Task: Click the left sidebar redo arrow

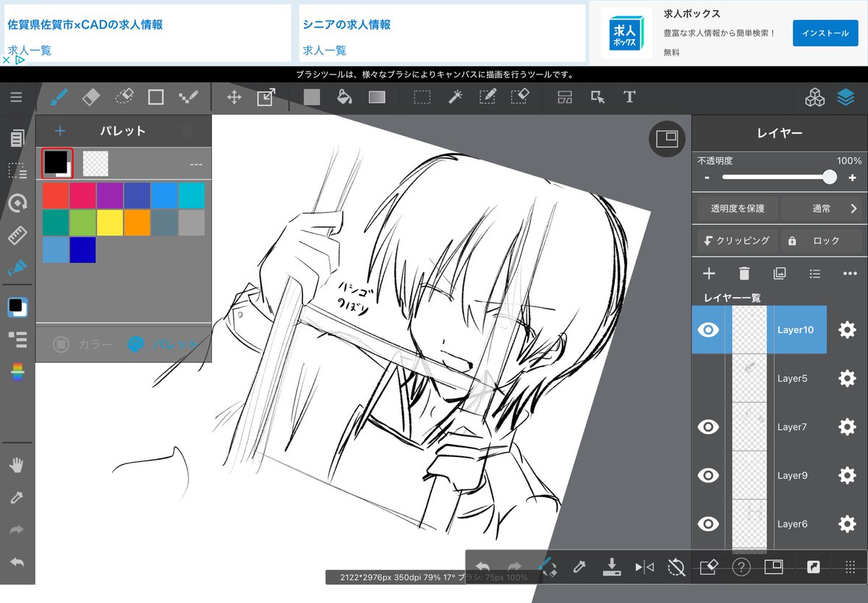Action: tap(17, 530)
